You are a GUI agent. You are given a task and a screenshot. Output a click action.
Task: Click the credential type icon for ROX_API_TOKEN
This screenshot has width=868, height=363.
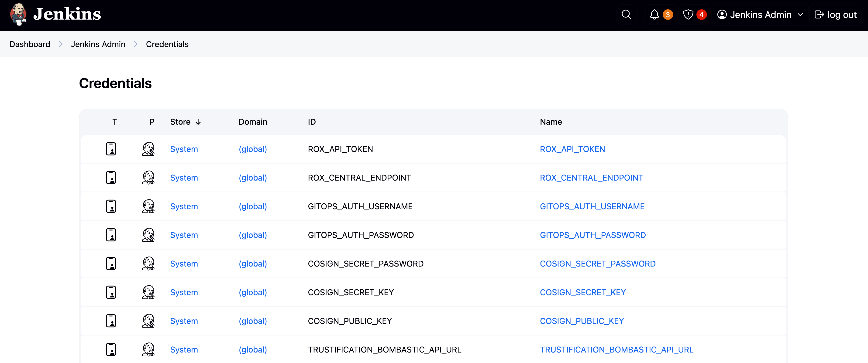pyautogui.click(x=110, y=148)
